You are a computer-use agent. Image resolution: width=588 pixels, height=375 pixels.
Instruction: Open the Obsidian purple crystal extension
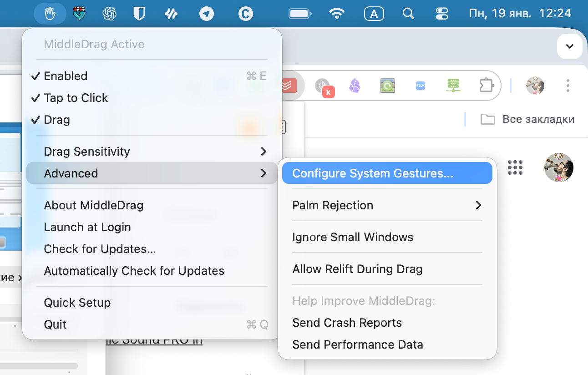(x=355, y=86)
